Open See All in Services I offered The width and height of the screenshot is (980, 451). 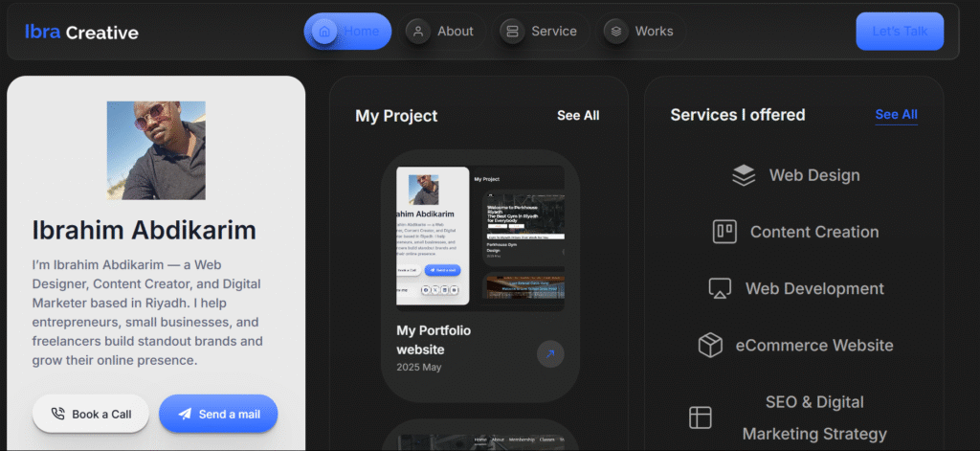(x=896, y=115)
